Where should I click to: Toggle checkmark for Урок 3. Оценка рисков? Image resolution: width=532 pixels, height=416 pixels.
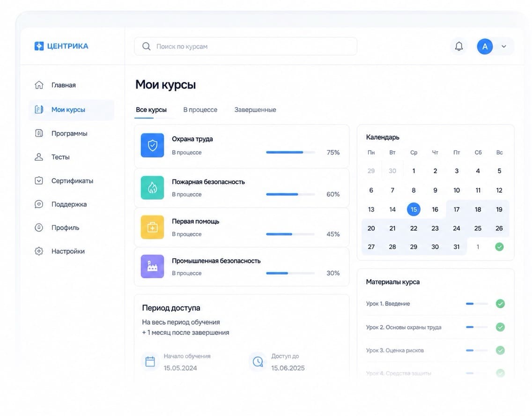pyautogui.click(x=500, y=350)
